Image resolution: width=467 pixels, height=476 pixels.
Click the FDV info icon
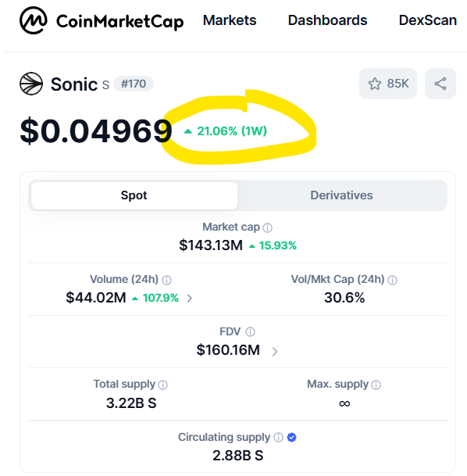(250, 332)
